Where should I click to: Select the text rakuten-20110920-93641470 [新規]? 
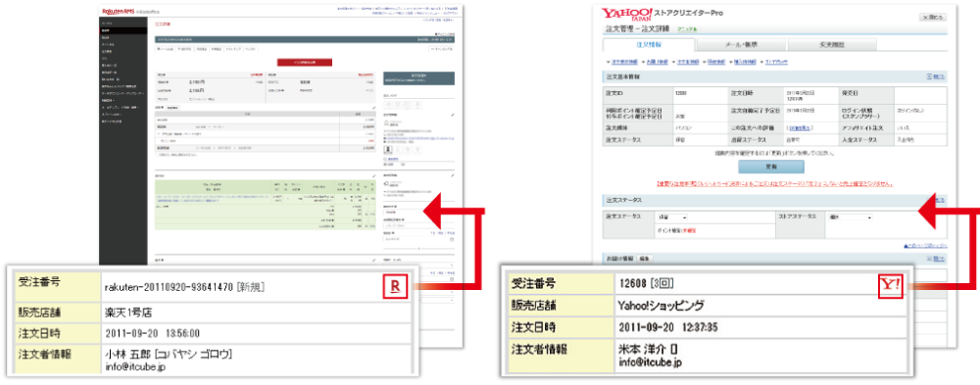(x=184, y=287)
